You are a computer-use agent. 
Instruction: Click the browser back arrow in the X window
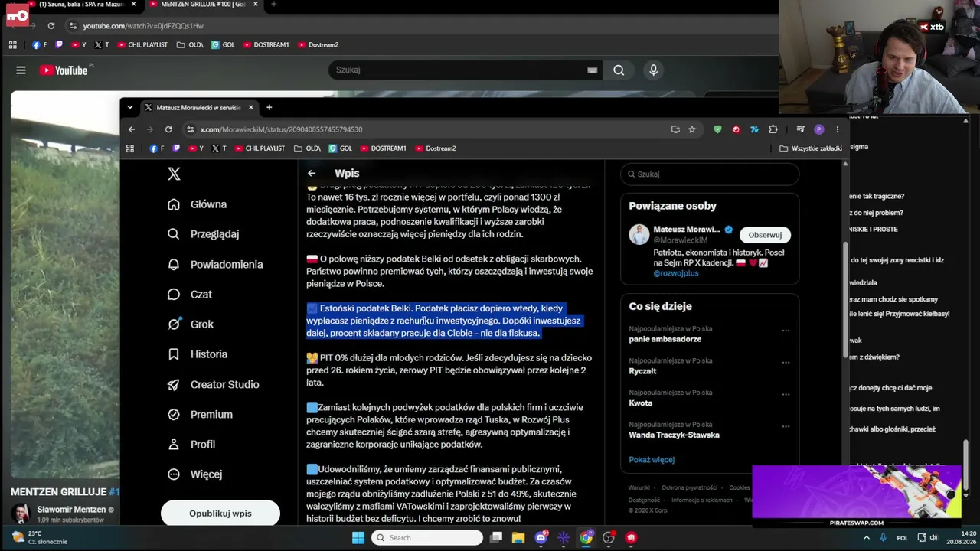coord(132,129)
